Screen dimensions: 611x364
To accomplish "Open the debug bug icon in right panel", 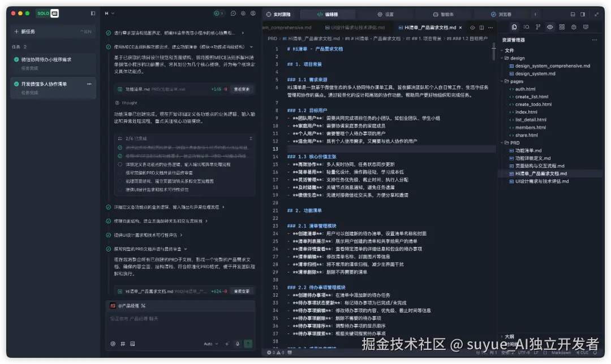I will tap(574, 27).
